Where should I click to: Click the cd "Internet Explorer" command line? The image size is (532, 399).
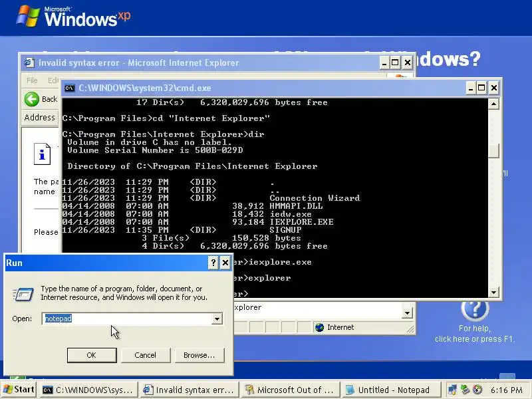166,118
